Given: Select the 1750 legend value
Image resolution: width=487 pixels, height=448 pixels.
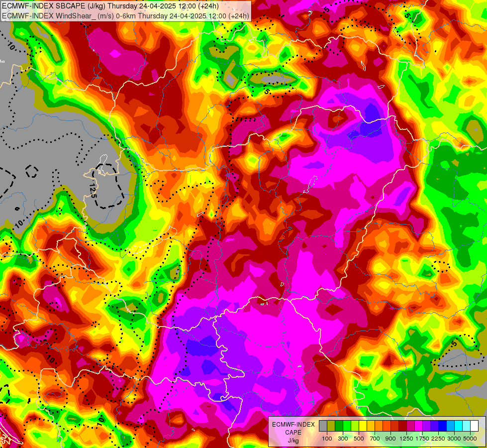Looking at the screenshot, I should (x=422, y=439).
